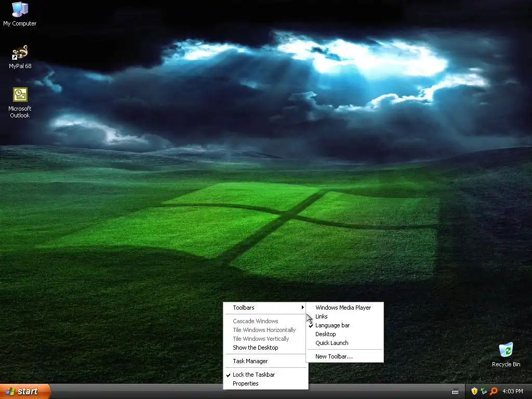
Task: Uncheck Lock the Taskbar
Action: click(265, 375)
